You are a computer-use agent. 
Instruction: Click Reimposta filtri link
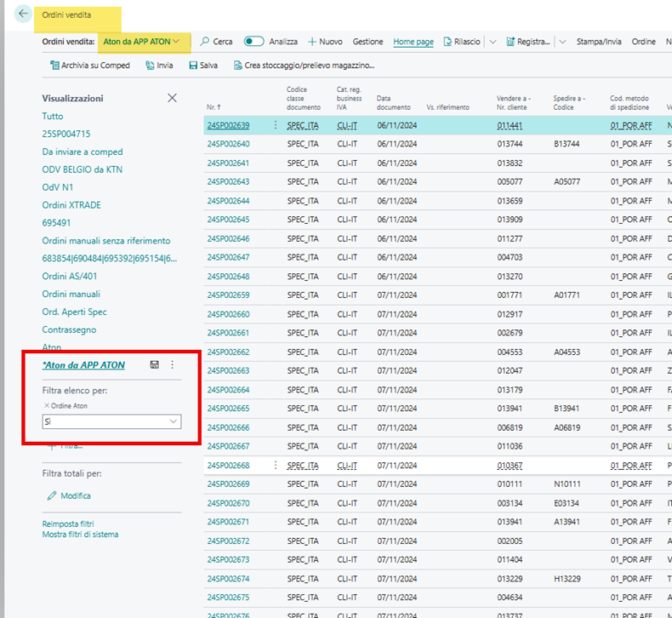[x=68, y=524]
